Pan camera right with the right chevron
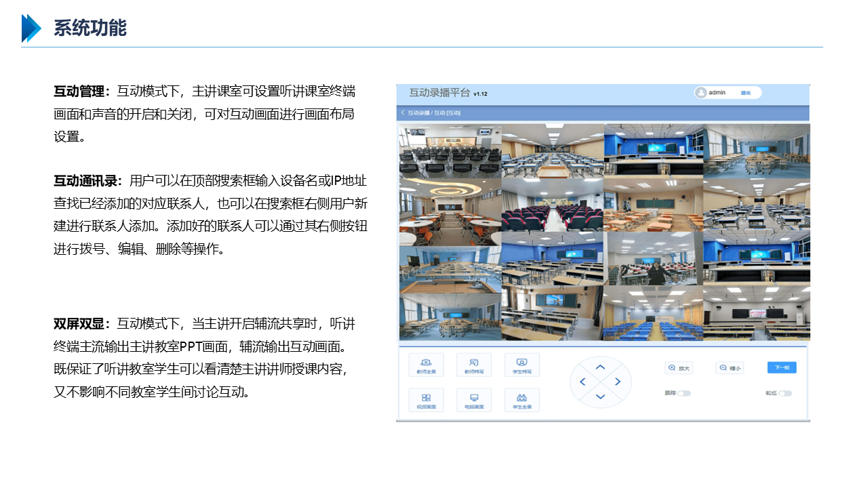868x488 pixels. [x=617, y=382]
